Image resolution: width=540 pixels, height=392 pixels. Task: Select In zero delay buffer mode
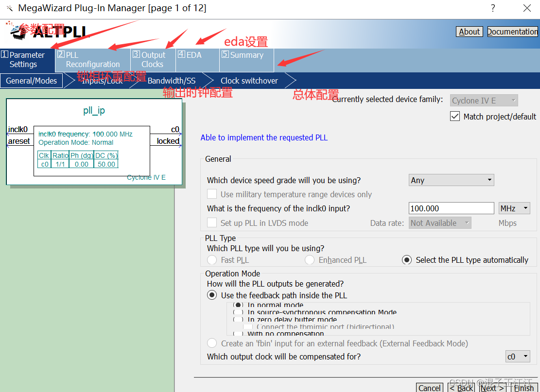click(x=238, y=320)
